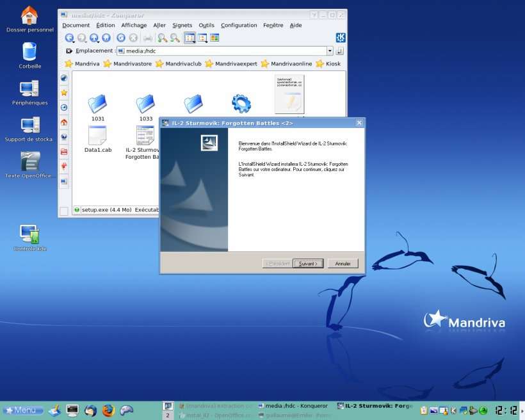Click the panel clock showing 12:12

click(x=506, y=410)
